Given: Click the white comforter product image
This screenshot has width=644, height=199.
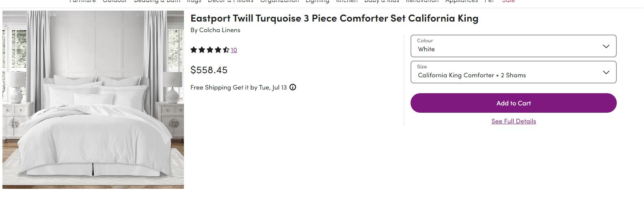Looking at the screenshot, I should [93, 100].
